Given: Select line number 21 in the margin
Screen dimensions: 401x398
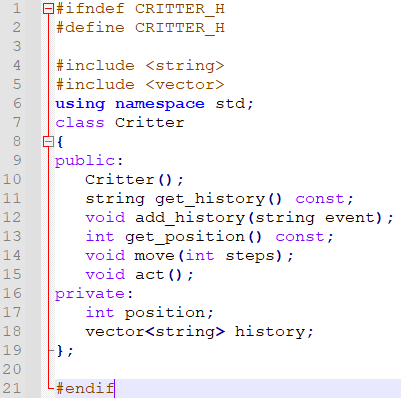Looking at the screenshot, I should (x=12, y=388).
